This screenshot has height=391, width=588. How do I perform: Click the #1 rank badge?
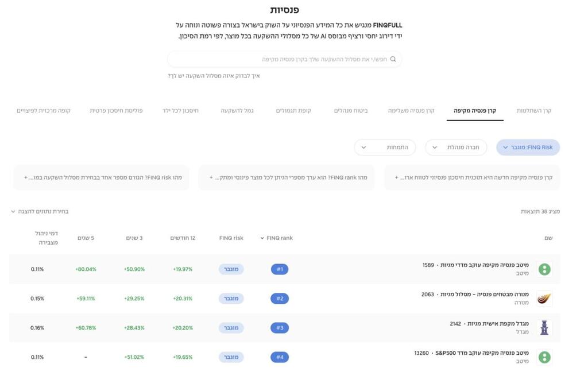click(280, 269)
